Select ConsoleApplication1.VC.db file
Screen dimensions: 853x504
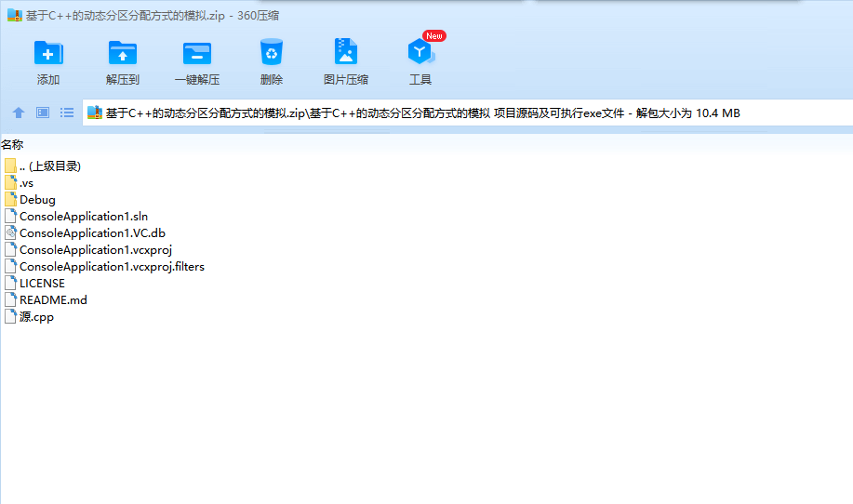point(85,233)
